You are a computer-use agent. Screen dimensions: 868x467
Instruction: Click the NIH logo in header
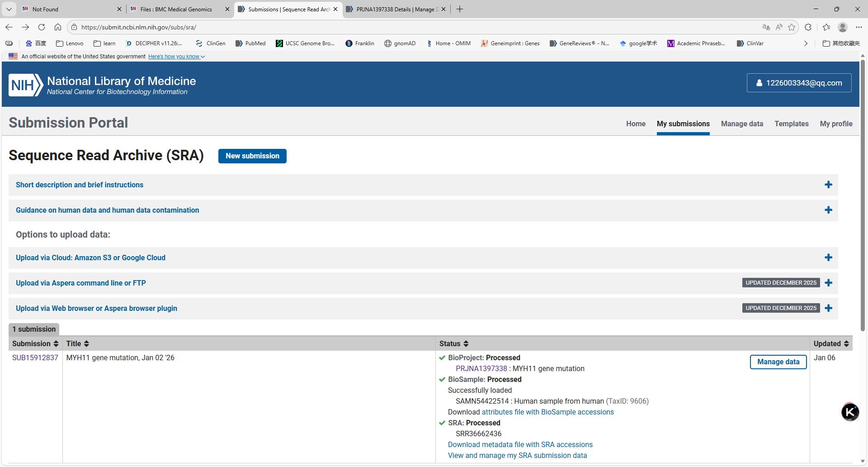[x=26, y=85]
